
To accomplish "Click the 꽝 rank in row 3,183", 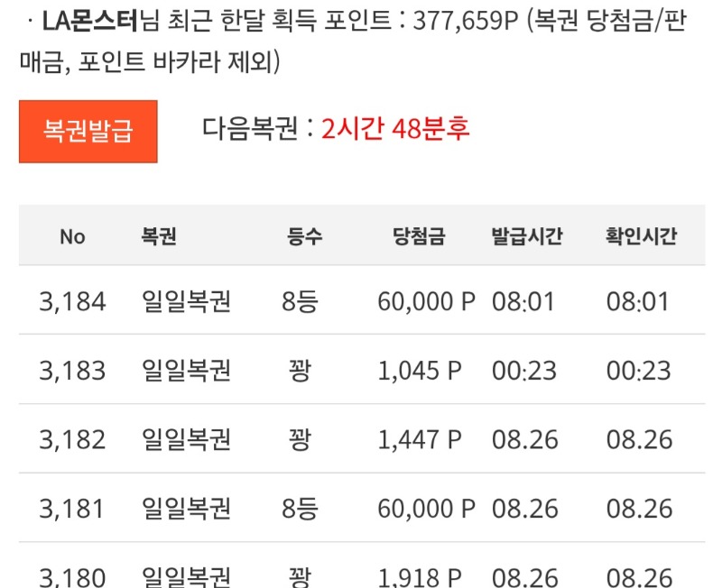I will click(x=300, y=371).
